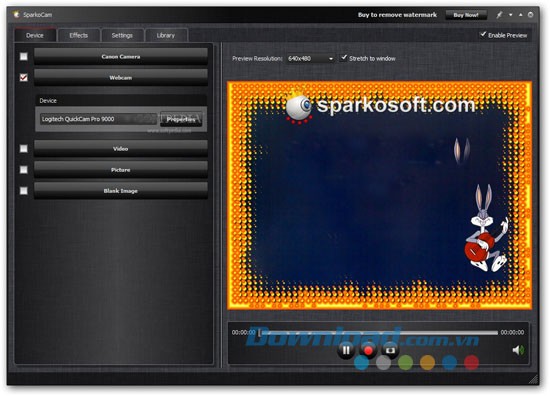This screenshot has width=550, height=396.
Task: Click the elapsed time 00:00:00 left of slider
Action: (243, 332)
